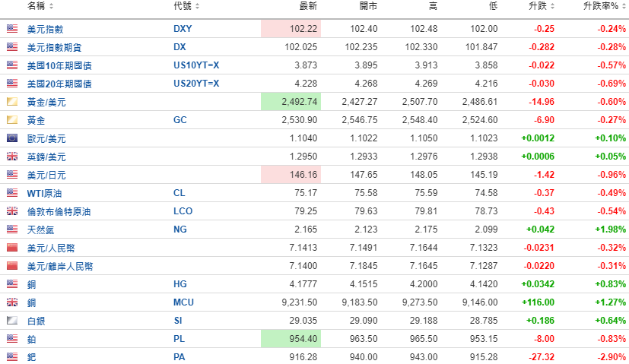This screenshot has height=364, width=629.
Task: Click the UK flag beside 倫敦布倫特原油
Action: pyautogui.click(x=11, y=211)
